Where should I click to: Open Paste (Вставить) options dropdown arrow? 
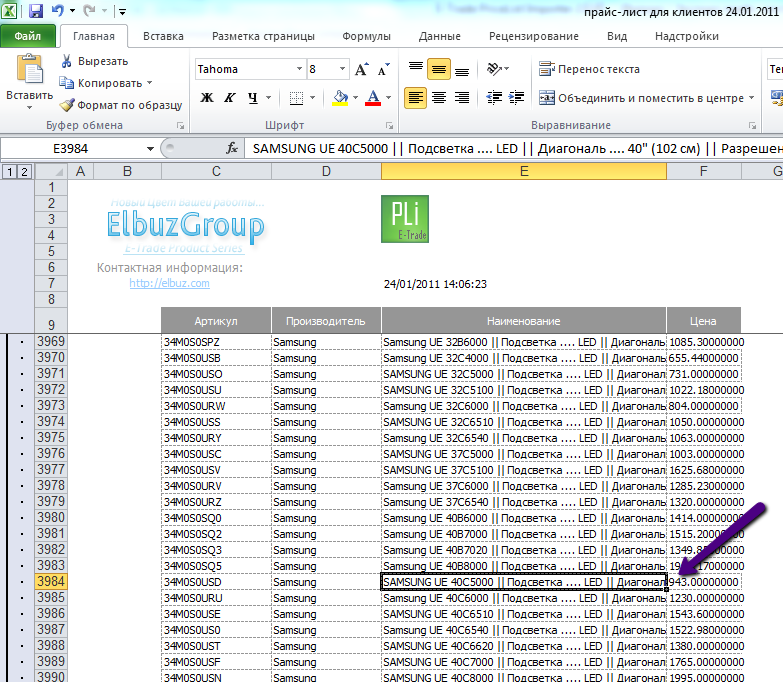click(29, 107)
